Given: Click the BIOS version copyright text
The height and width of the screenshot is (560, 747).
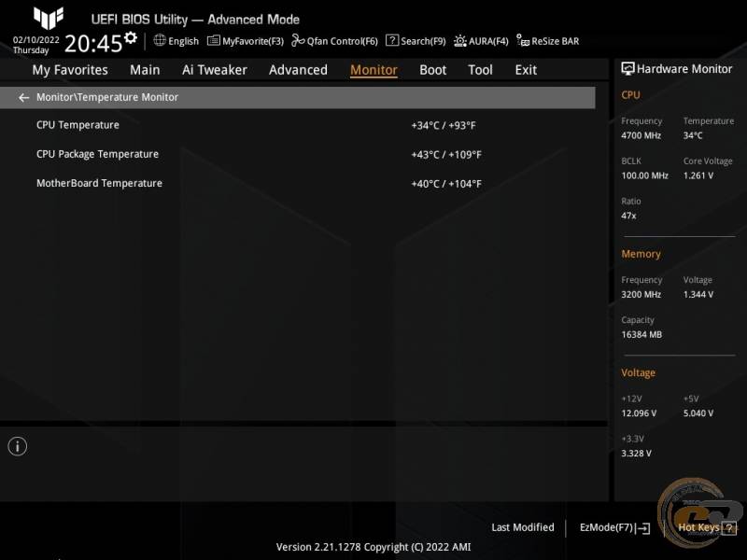Looking at the screenshot, I should (373, 547).
